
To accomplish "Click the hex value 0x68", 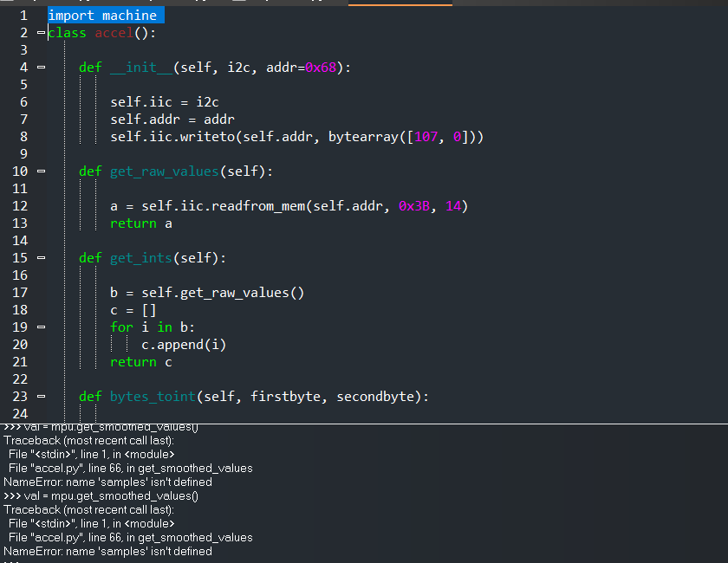I will tap(321, 68).
